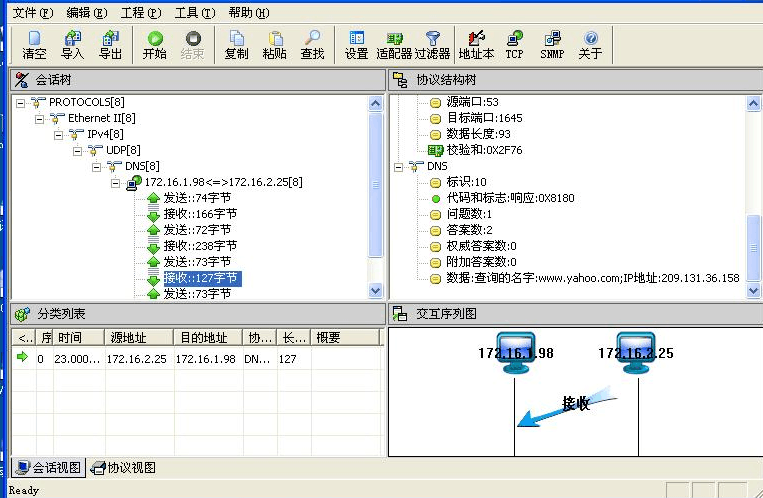Click the 清空 (Clear) toolbar icon
763x498 pixels.
(x=34, y=45)
